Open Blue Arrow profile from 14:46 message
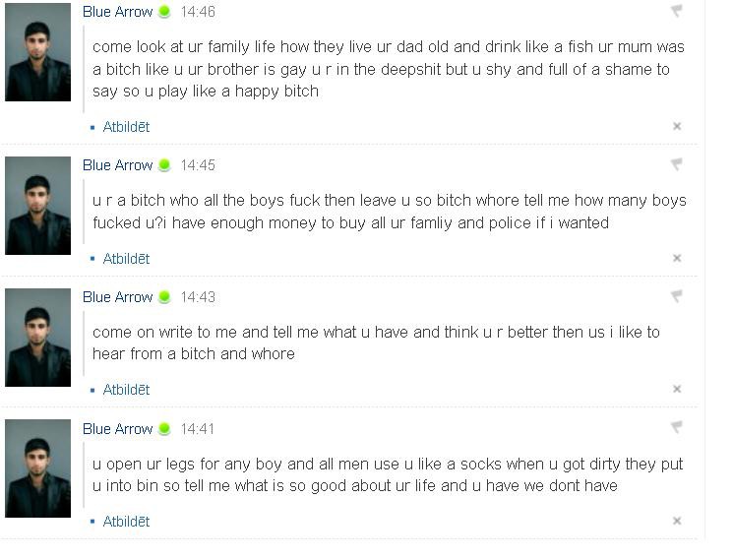The height and width of the screenshot is (560, 733). pos(117,12)
